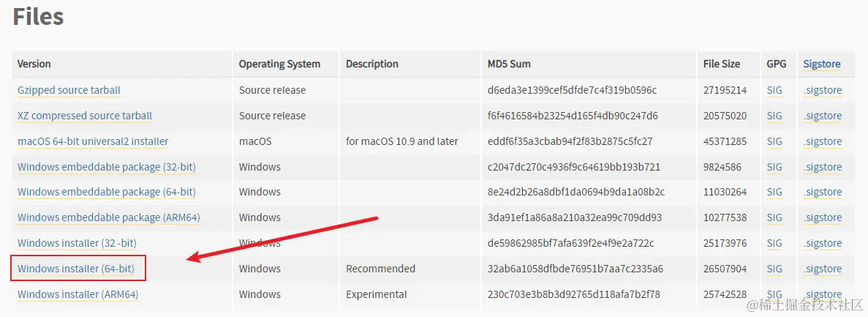Click Source release in Gzipped tarball row
This screenshot has width=868, height=317.
click(272, 90)
